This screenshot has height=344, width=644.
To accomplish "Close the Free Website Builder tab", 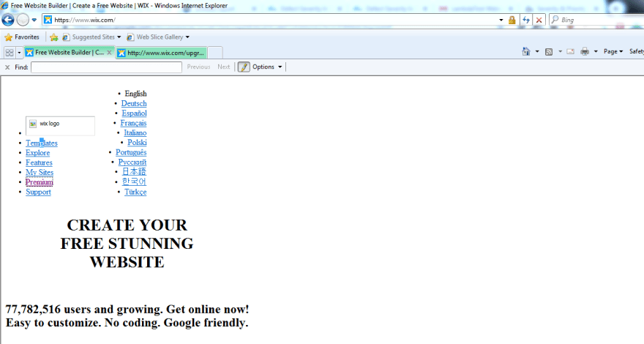I will pos(109,53).
